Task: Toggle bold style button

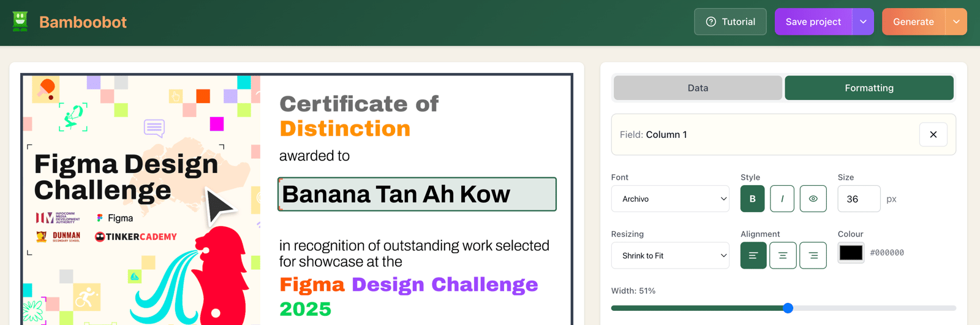Action: (x=752, y=199)
